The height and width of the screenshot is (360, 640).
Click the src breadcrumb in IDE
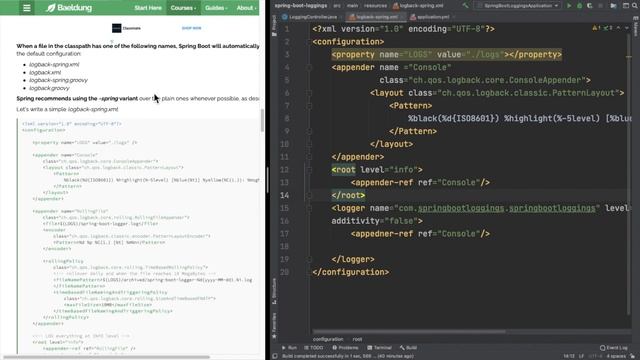(337, 6)
